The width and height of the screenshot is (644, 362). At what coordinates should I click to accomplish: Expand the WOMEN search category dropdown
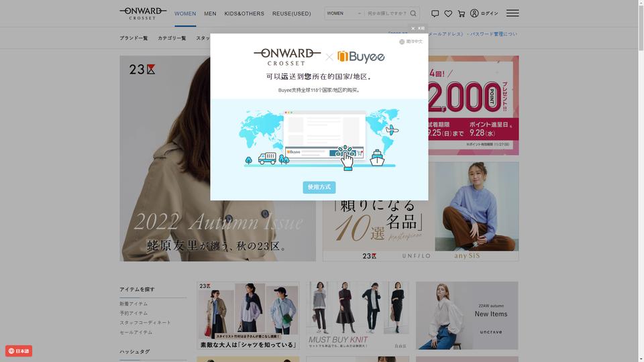pyautogui.click(x=343, y=13)
